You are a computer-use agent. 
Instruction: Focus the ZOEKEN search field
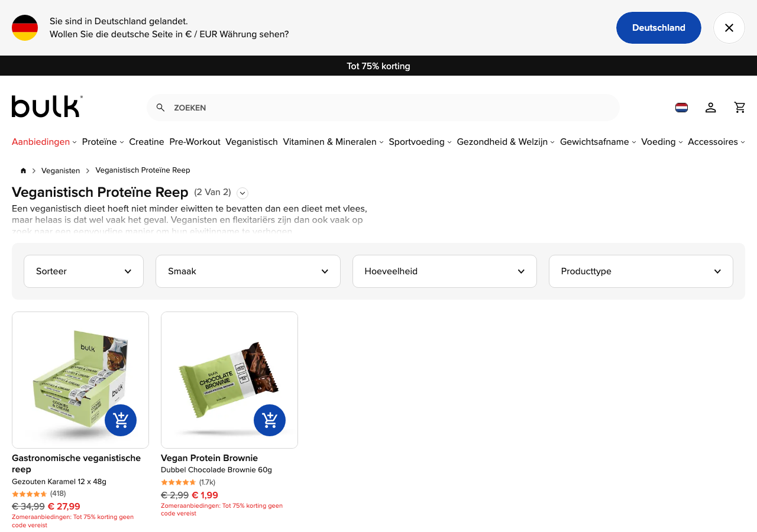[383, 108]
